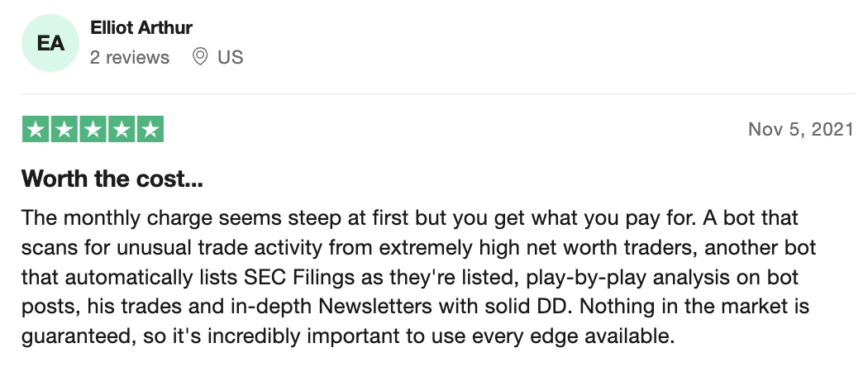The width and height of the screenshot is (868, 367).
Task: Click the US country label
Action: (x=231, y=57)
